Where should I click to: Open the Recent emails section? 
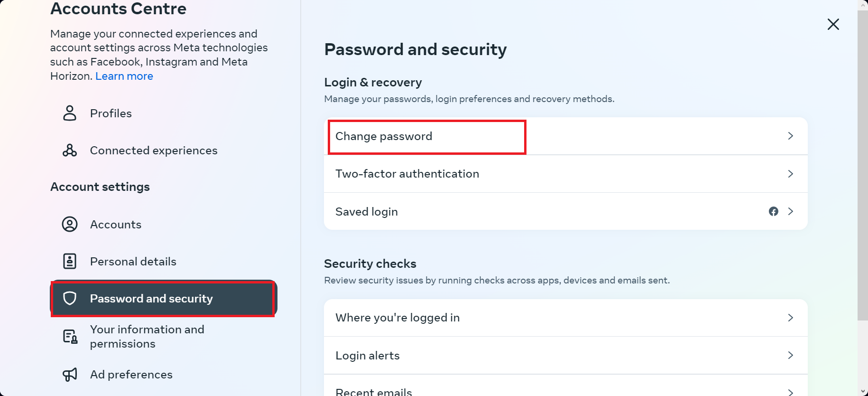[565, 390]
